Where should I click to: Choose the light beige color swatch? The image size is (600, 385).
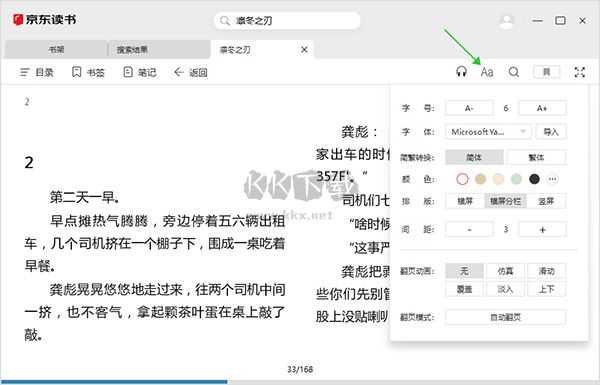[498, 179]
